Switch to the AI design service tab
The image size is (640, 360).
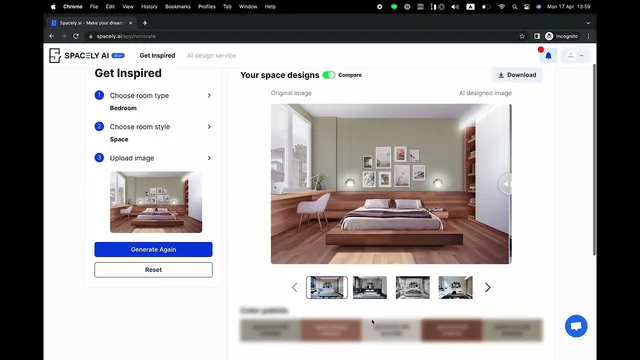pos(211,56)
